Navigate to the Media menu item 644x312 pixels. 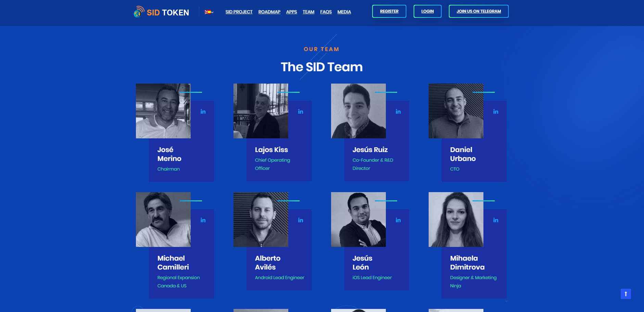coord(344,12)
